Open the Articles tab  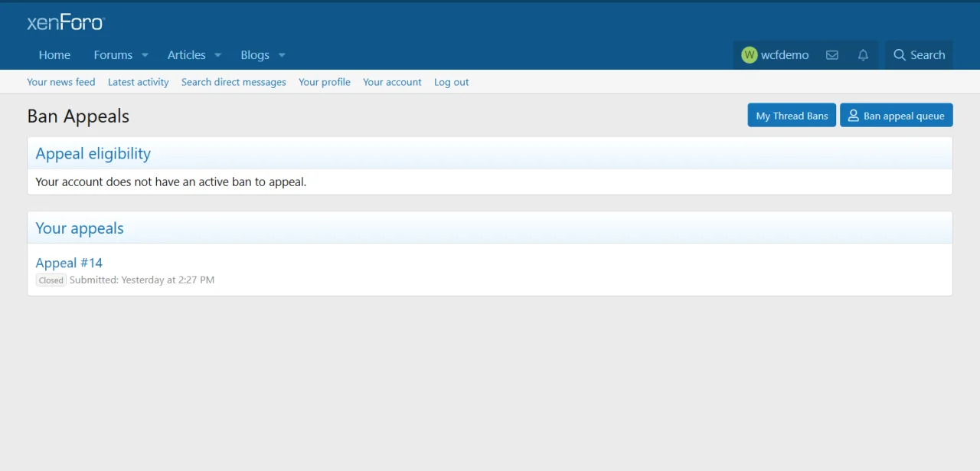point(187,55)
